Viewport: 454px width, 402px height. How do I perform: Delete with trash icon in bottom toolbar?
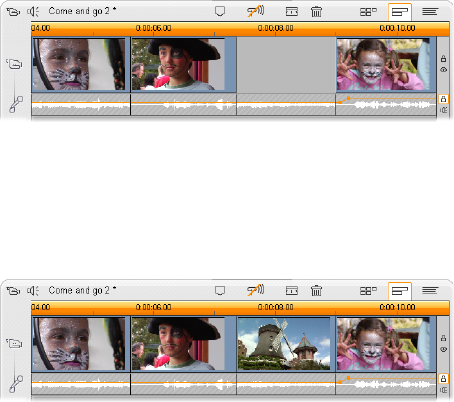316,291
